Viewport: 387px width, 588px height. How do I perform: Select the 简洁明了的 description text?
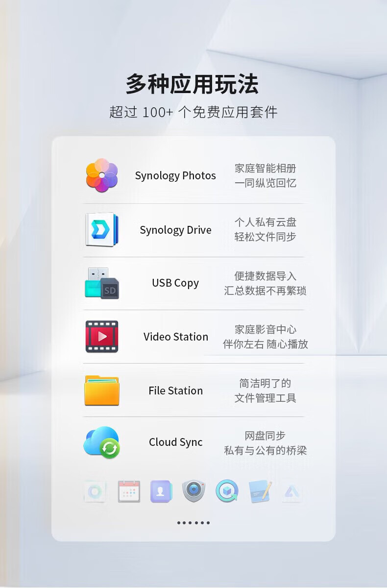pos(266,383)
